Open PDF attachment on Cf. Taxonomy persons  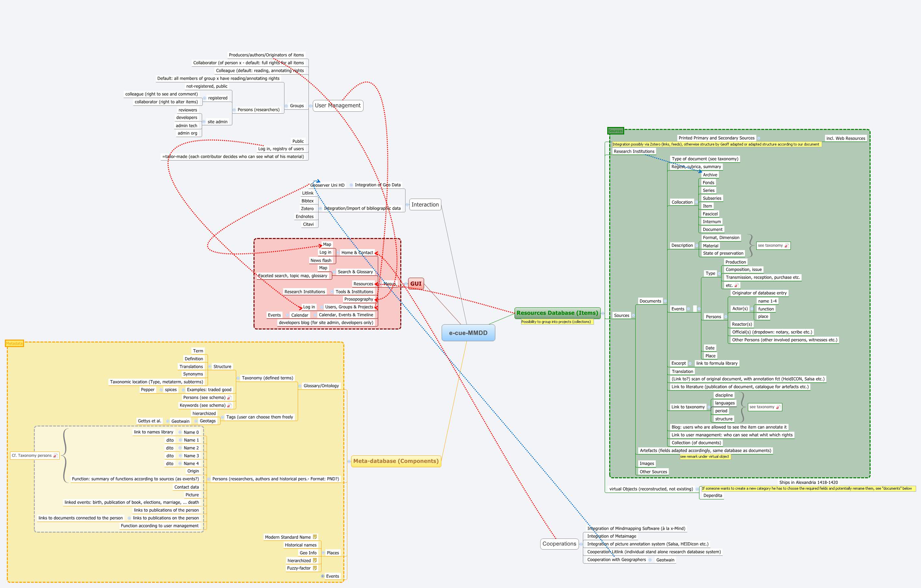tap(55, 455)
